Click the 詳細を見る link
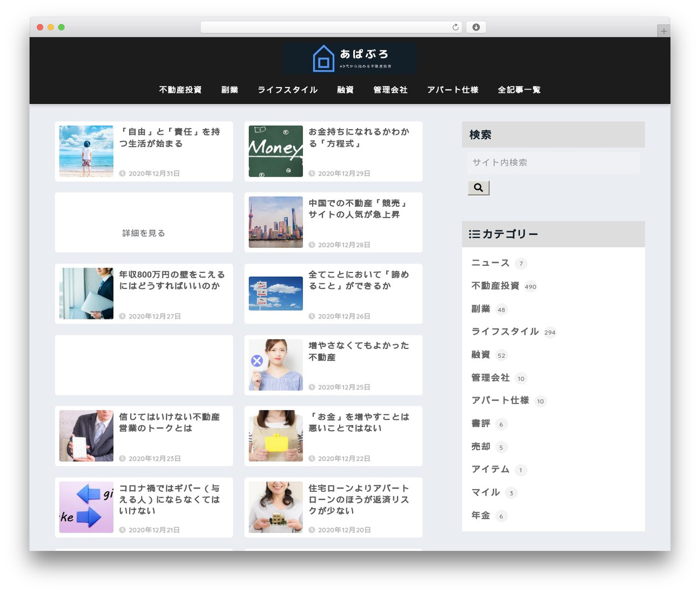Image resolution: width=700 pixels, height=593 pixels. 144,233
